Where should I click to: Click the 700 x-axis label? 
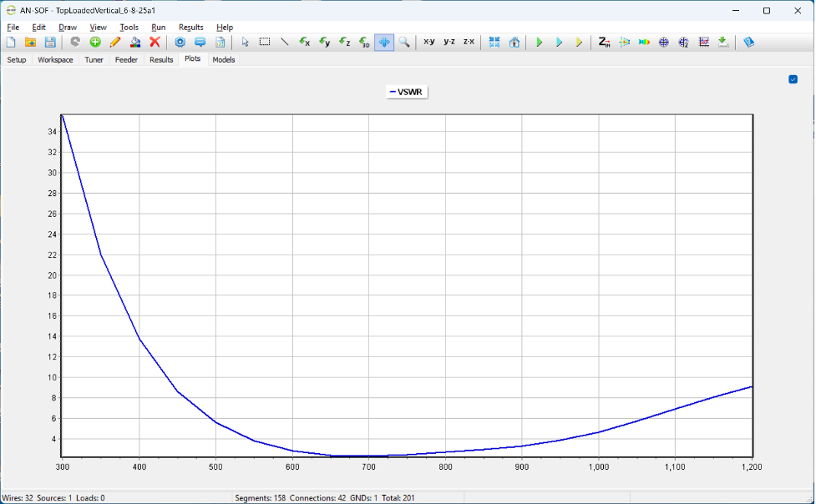pos(368,467)
